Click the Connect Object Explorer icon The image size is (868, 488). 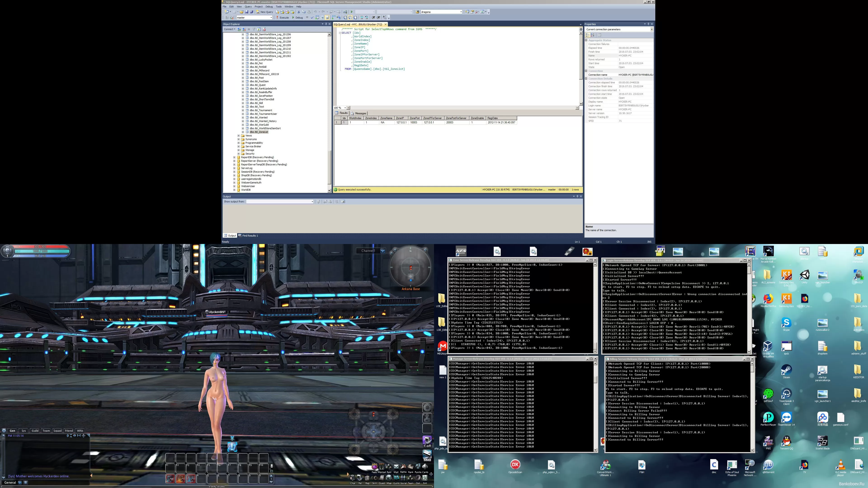click(239, 29)
